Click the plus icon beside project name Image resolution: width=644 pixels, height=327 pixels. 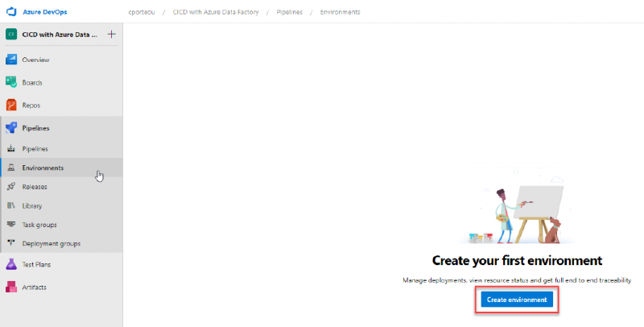[111, 34]
